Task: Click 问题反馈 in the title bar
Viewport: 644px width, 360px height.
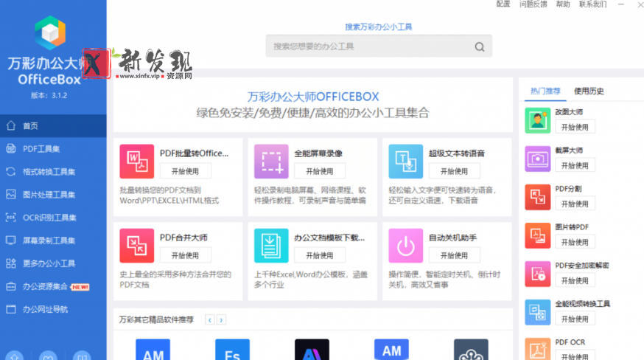Action: [x=533, y=4]
